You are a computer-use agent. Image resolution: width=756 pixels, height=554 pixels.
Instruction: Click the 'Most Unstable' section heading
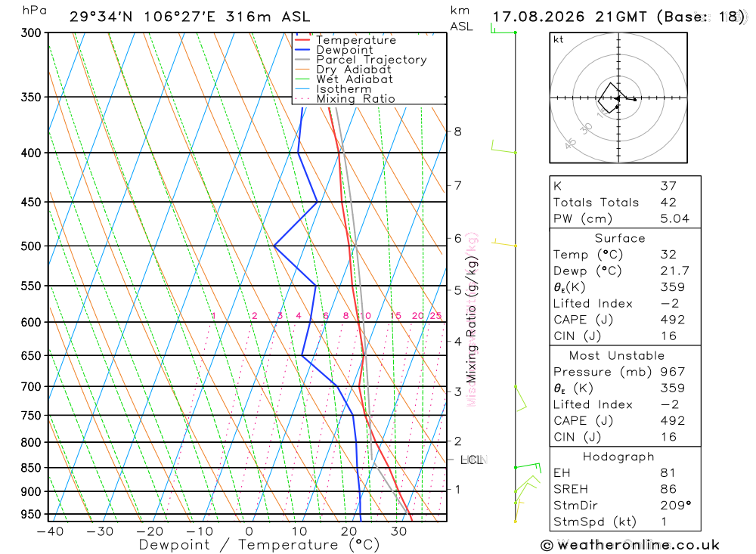click(x=617, y=356)
